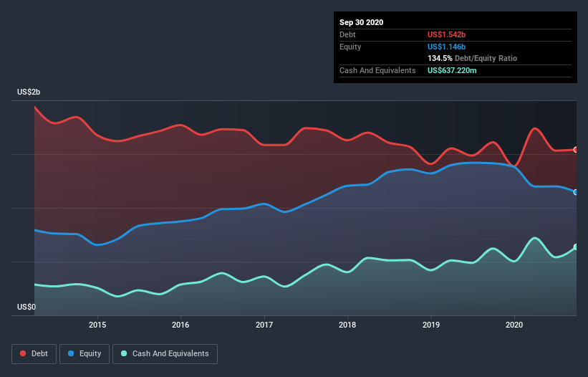
Task: Toggle the Debt legend button
Action: coord(34,354)
